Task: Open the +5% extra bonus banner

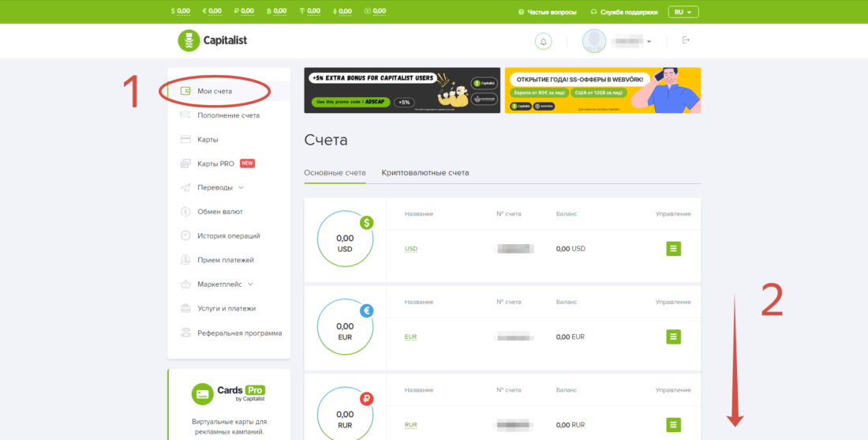Action: pyautogui.click(x=402, y=90)
